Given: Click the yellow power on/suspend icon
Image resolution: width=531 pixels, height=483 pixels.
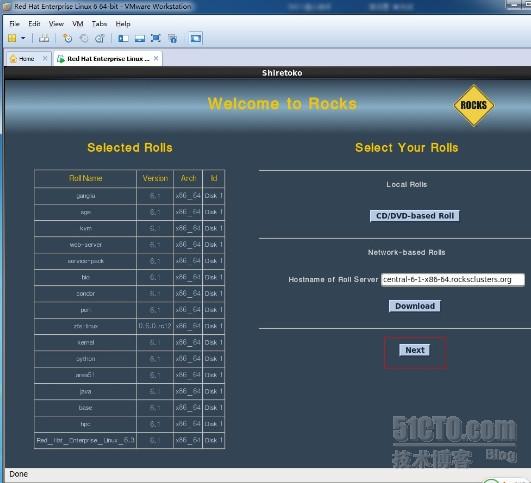Looking at the screenshot, I should pyautogui.click(x=12, y=38).
